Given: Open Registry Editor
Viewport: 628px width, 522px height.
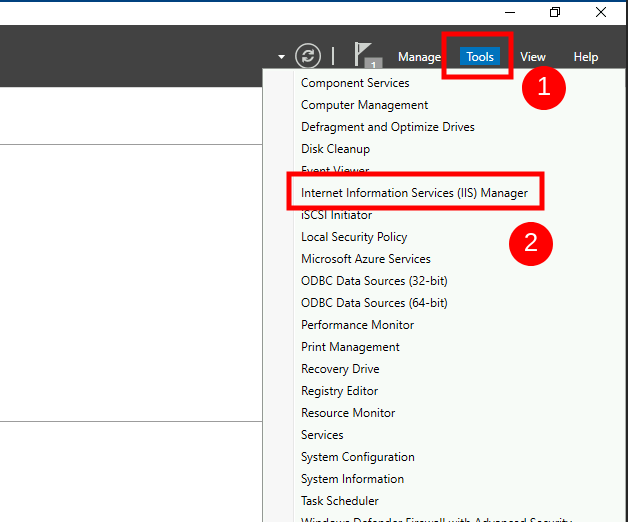Looking at the screenshot, I should (x=339, y=391).
